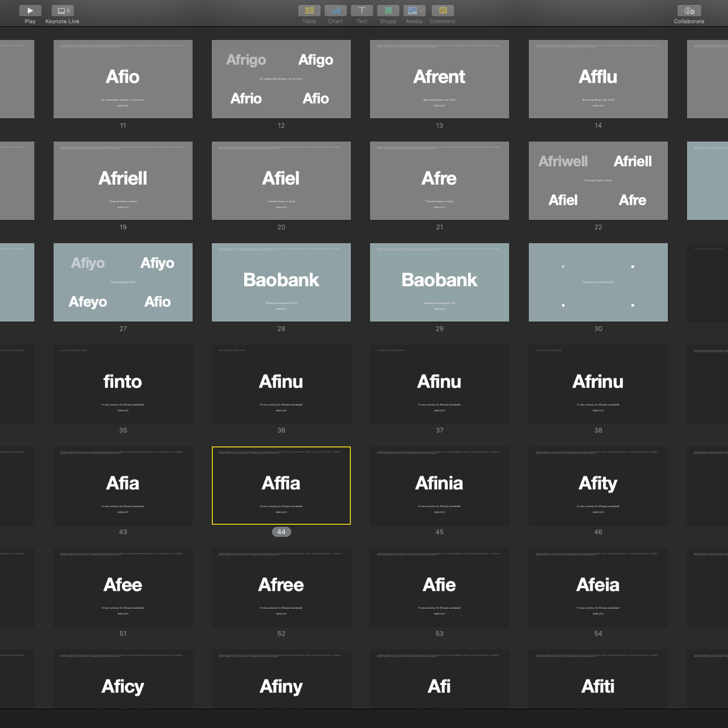The width and height of the screenshot is (728, 728).
Task: Choose the Afflu slide thumbnail
Action: click(x=598, y=79)
